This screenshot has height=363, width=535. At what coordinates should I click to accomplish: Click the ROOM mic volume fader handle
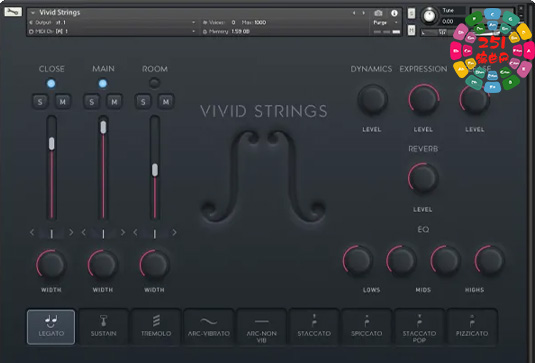[155, 170]
